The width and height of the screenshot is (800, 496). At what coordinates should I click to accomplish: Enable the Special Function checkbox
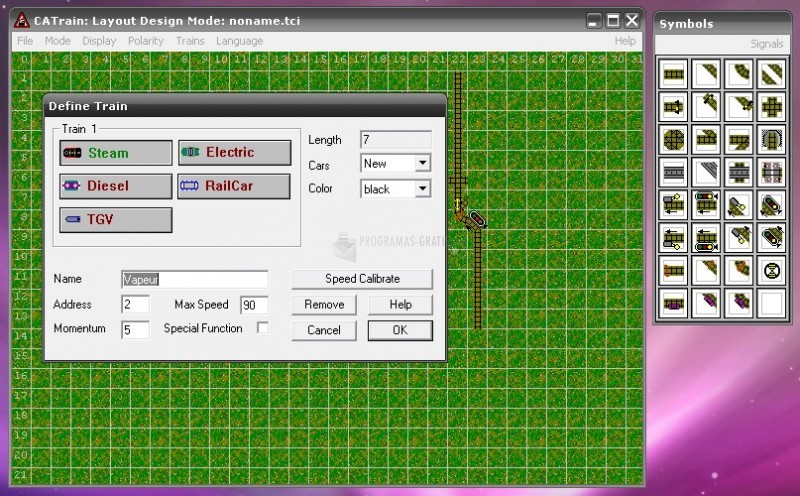[x=263, y=328]
